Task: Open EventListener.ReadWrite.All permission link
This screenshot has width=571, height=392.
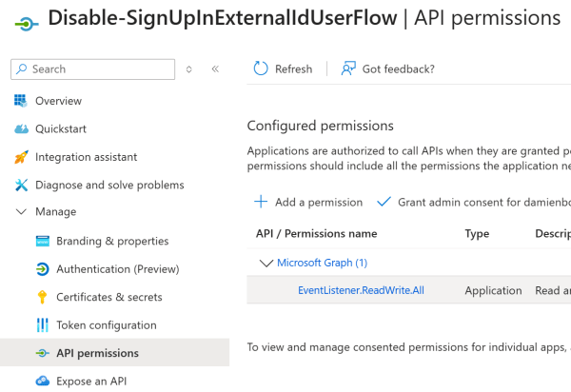Action: coord(361,290)
